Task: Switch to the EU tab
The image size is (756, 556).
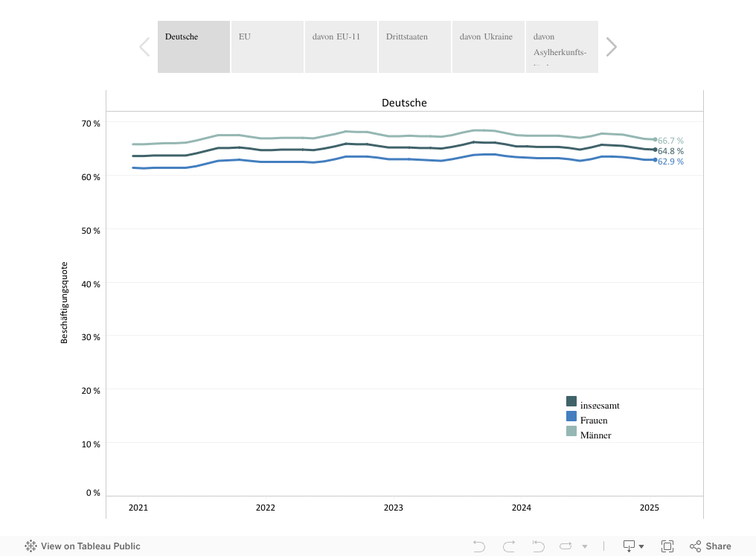Action: pos(267,47)
